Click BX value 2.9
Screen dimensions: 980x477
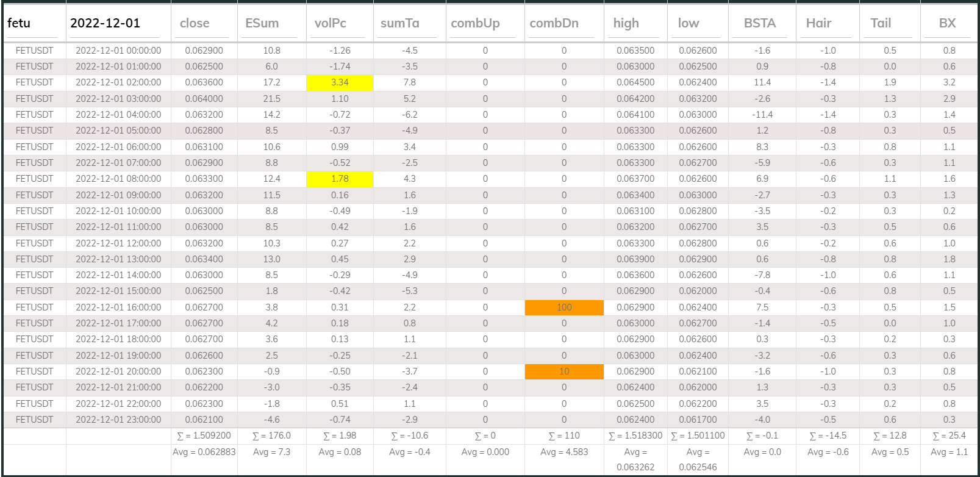pyautogui.click(x=950, y=99)
